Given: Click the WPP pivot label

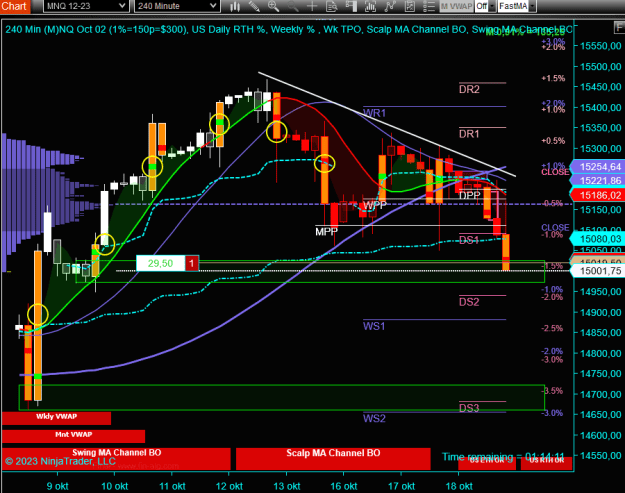Looking at the screenshot, I should (375, 205).
